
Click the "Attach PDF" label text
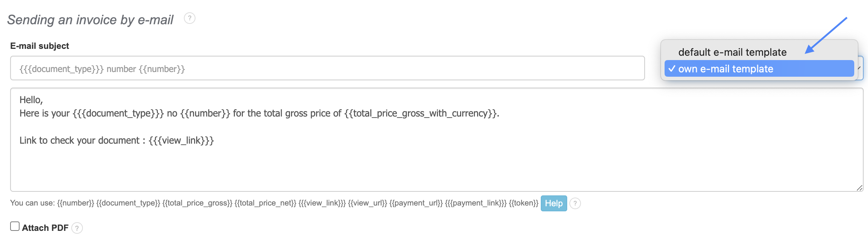[x=45, y=228]
